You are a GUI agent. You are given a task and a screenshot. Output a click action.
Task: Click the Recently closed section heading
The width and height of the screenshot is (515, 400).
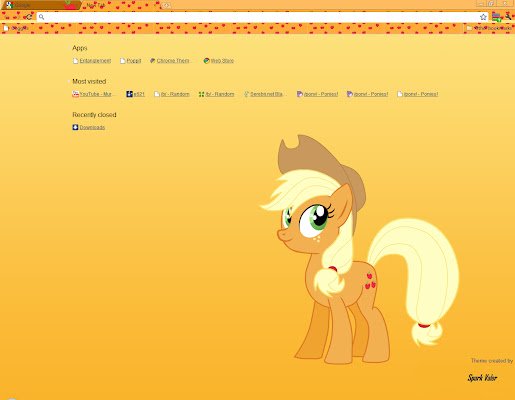point(94,115)
